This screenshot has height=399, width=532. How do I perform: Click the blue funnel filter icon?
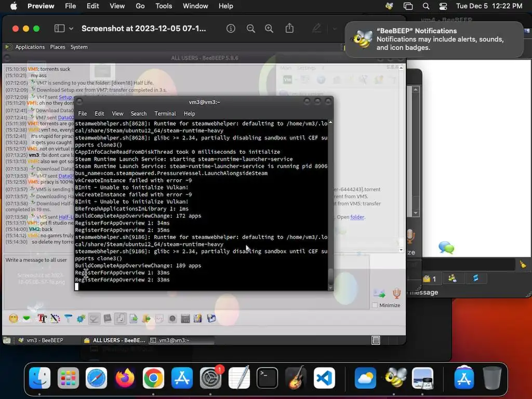pos(68,318)
